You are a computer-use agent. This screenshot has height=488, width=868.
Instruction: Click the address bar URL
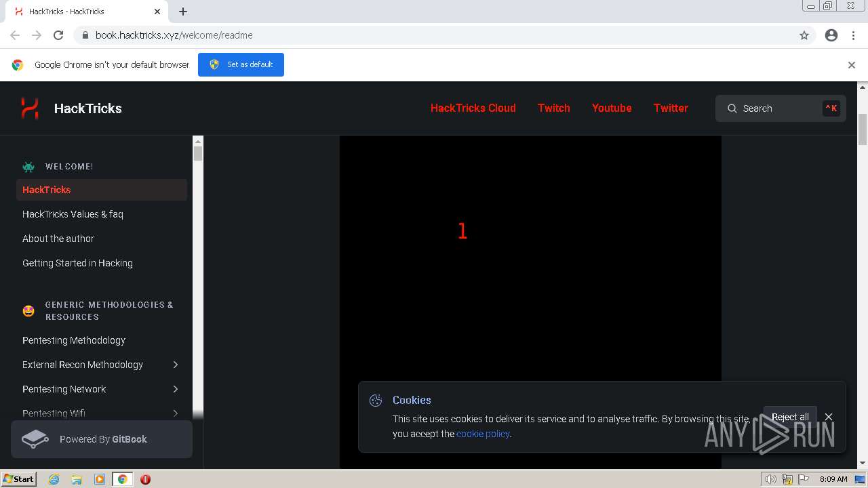[x=174, y=35]
